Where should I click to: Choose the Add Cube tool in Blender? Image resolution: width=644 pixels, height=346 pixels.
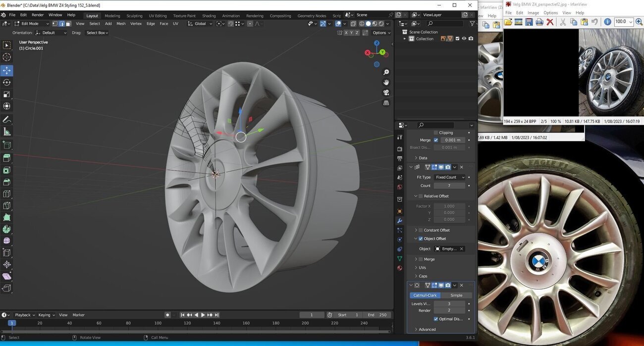click(x=7, y=145)
